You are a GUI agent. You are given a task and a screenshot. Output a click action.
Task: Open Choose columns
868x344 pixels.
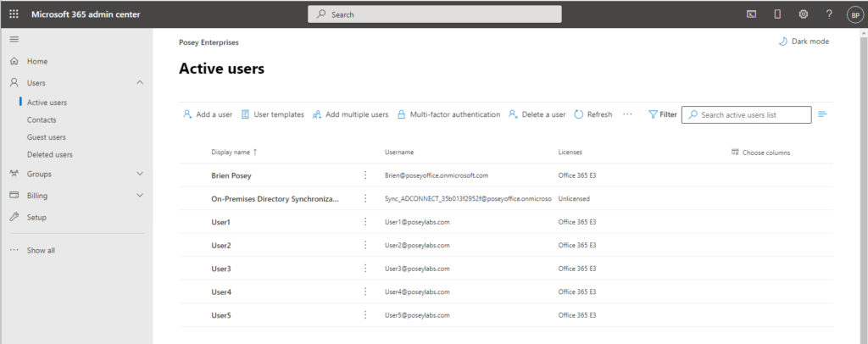tap(761, 153)
